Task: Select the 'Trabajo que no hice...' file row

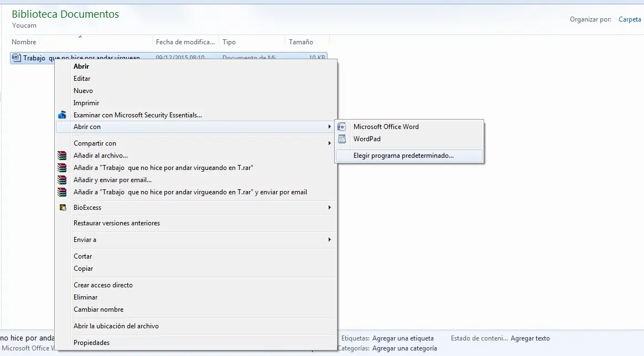Action: pos(168,58)
